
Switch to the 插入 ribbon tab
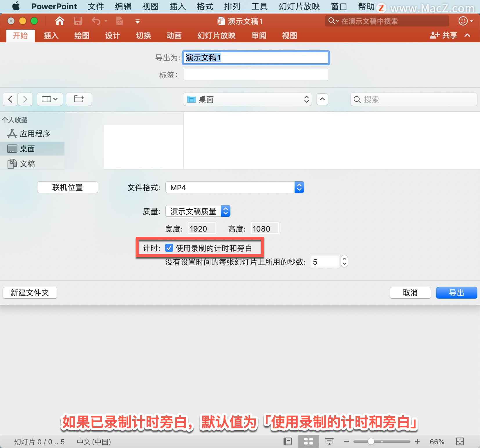point(51,36)
